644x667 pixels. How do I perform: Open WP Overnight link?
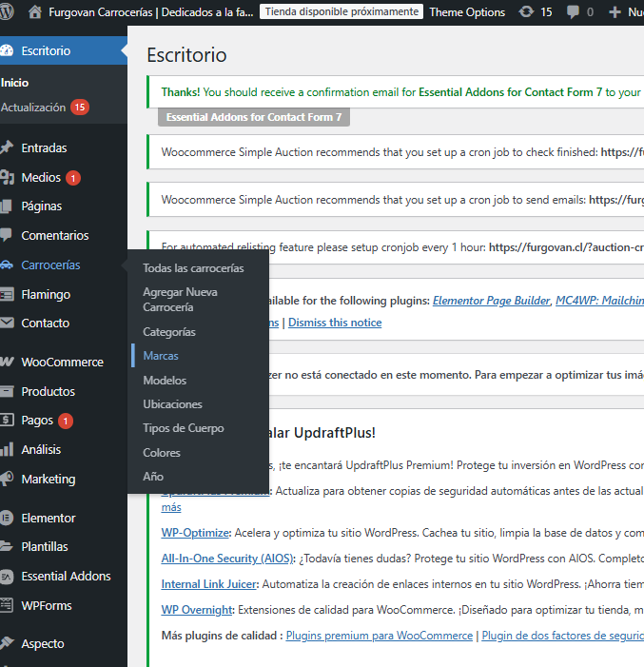point(197,610)
